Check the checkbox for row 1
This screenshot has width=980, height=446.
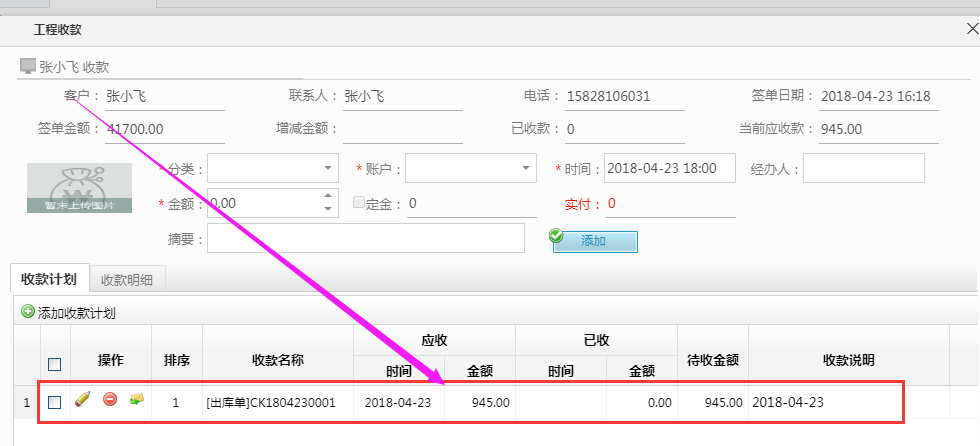[x=55, y=402]
